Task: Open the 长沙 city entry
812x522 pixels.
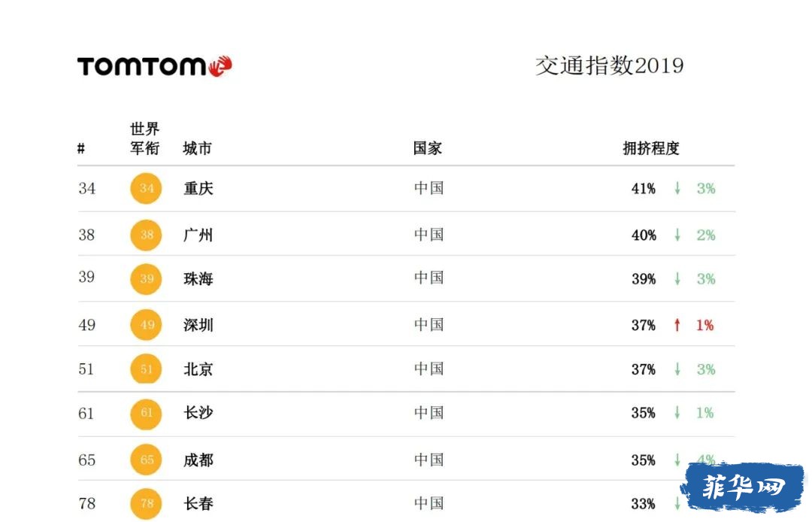Action: point(198,413)
